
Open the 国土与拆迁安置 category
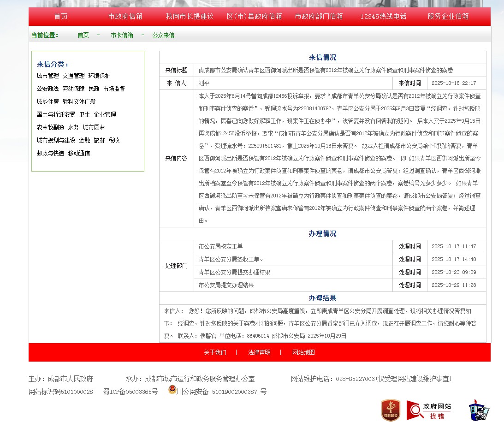coord(56,114)
